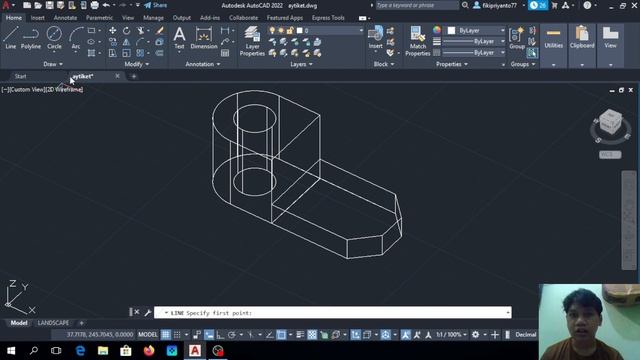Click the Save icon in quick access toolbar
640x360 pixels.
49,5
